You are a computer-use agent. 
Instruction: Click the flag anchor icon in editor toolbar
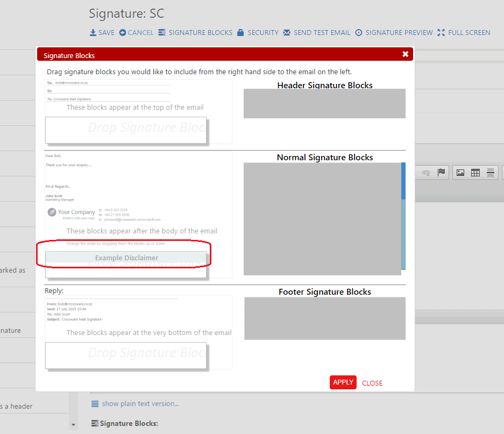click(441, 172)
